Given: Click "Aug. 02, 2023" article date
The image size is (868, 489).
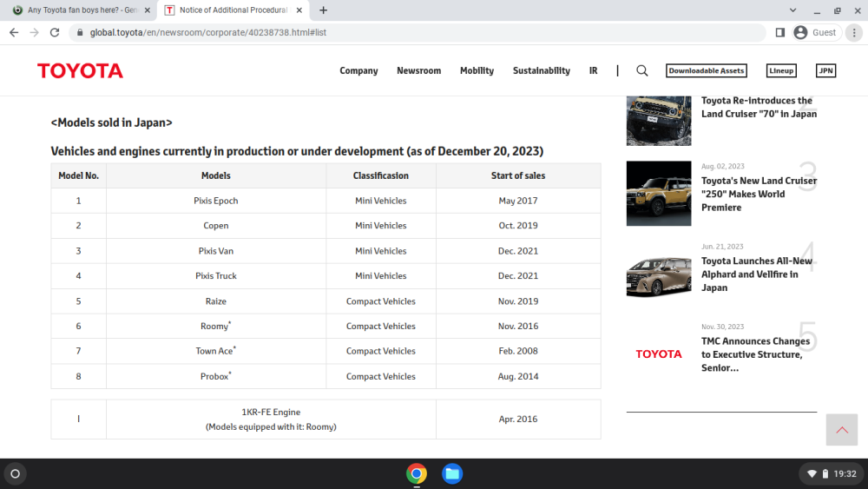Looking at the screenshot, I should (722, 166).
